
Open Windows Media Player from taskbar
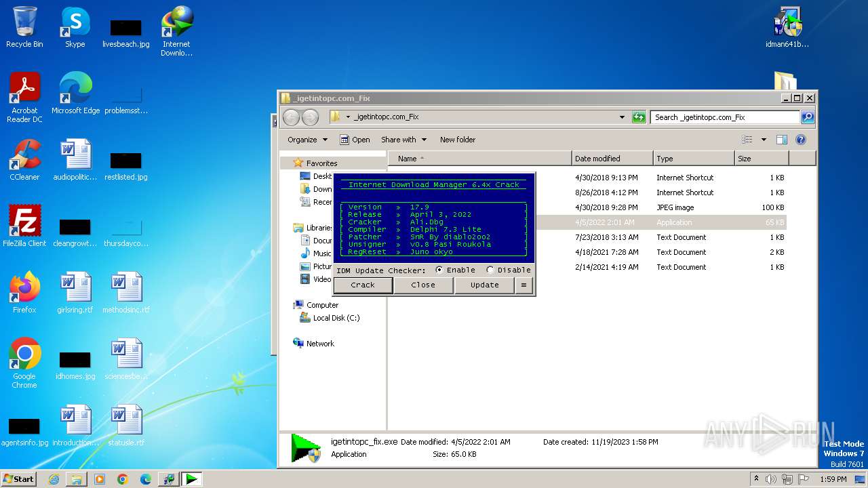[x=100, y=479]
